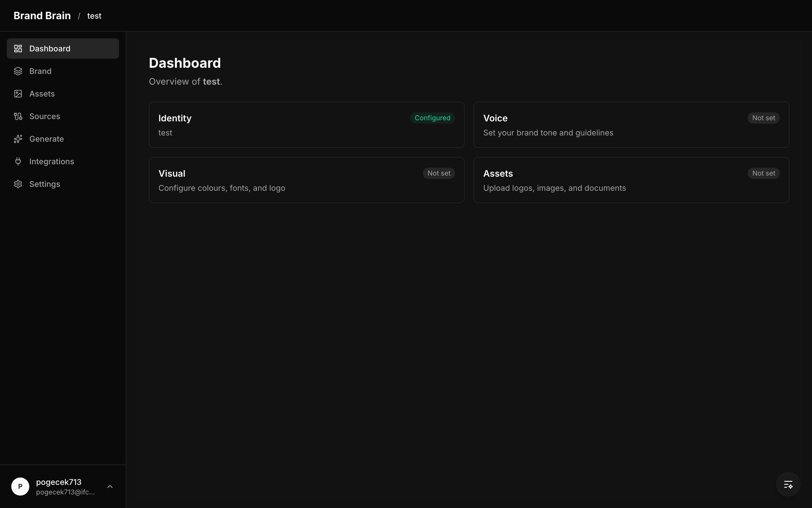Click the Not set badge on Visual
The image size is (812, 508).
[438, 173]
